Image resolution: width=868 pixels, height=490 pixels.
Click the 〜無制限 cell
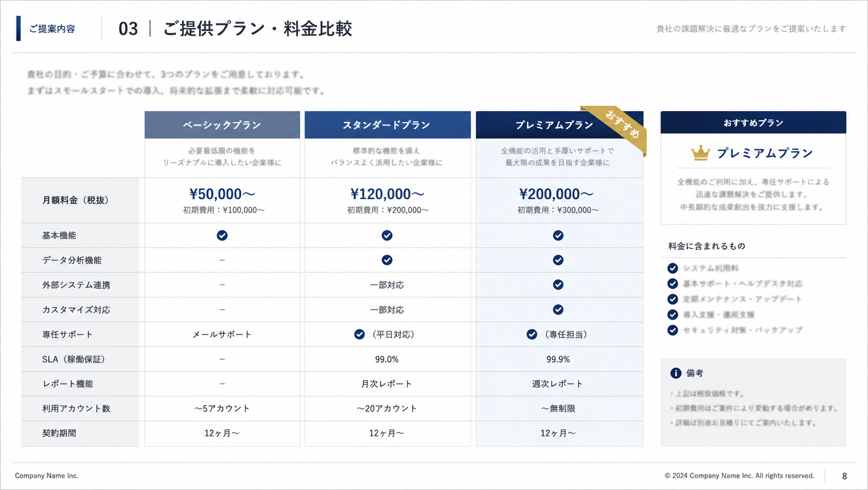[x=558, y=408]
